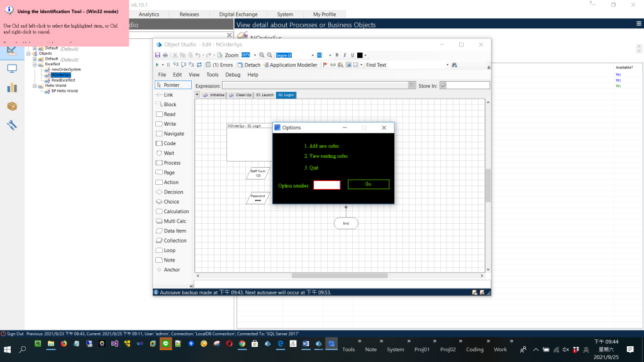Click the Detach toolbar button
Viewport: 644px width, 362px height.
coord(249,65)
